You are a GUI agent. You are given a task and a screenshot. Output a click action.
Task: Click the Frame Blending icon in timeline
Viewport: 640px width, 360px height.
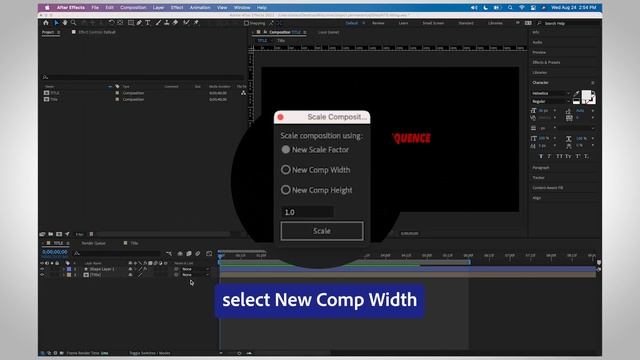click(x=189, y=253)
